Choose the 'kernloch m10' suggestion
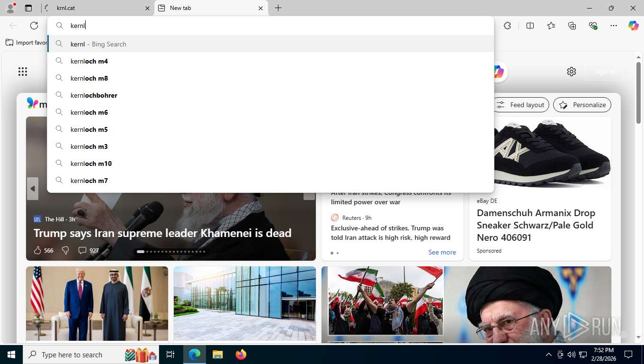 click(x=270, y=164)
